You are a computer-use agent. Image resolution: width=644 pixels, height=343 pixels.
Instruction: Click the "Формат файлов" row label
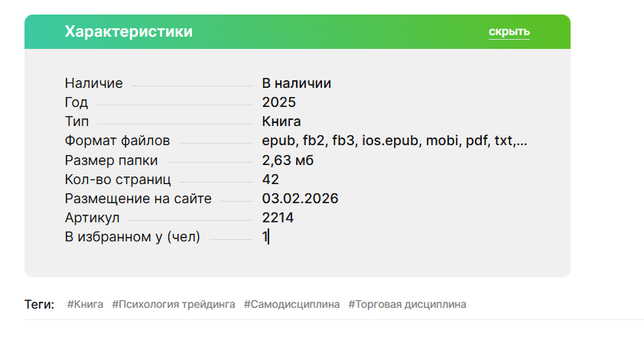117,141
